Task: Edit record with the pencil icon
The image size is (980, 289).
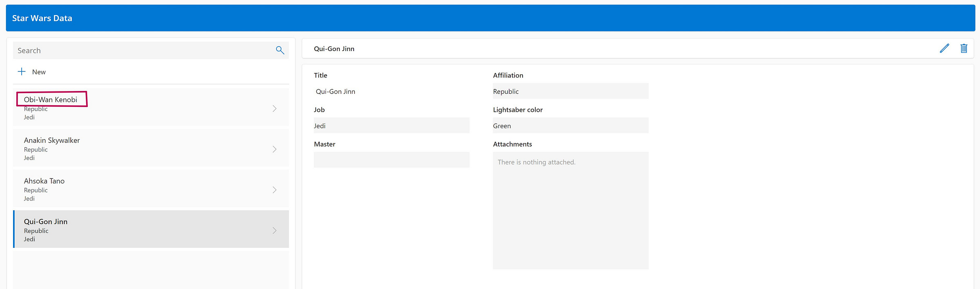Action: [944, 49]
